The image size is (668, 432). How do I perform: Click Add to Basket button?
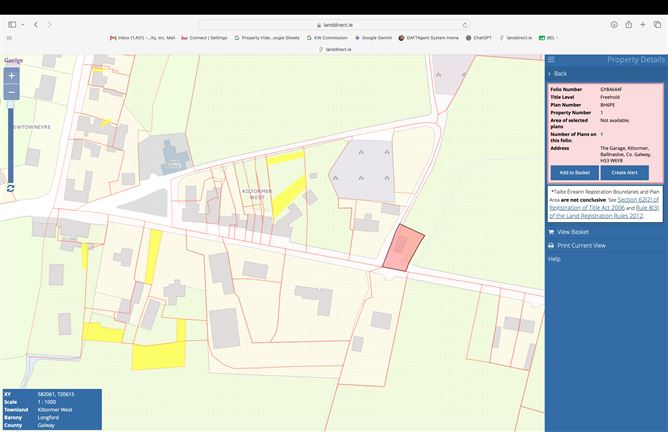point(574,173)
